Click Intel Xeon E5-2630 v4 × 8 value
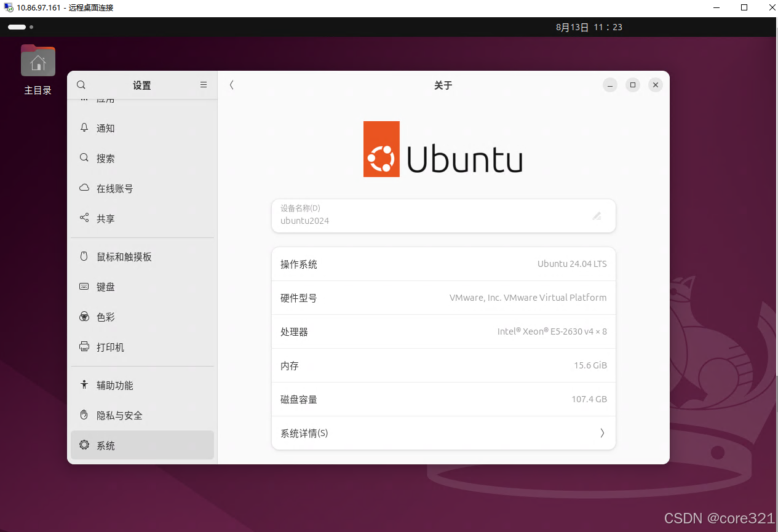 point(552,332)
